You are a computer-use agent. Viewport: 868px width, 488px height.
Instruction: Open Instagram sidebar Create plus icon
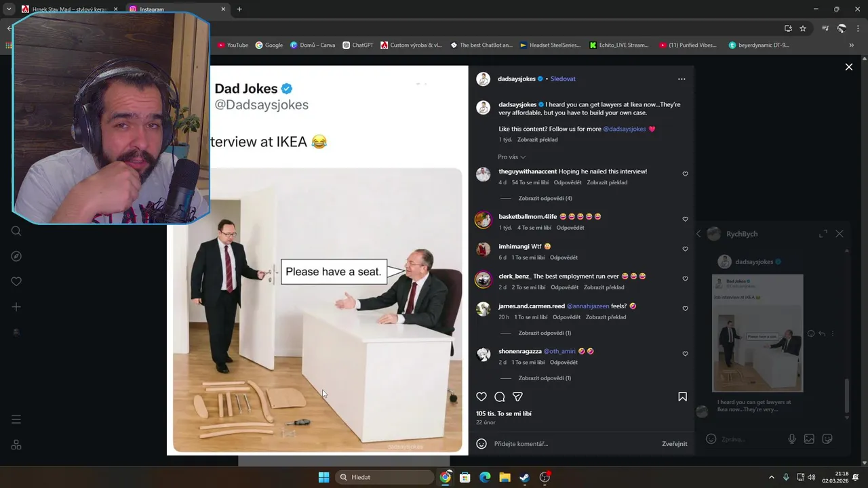(x=16, y=307)
